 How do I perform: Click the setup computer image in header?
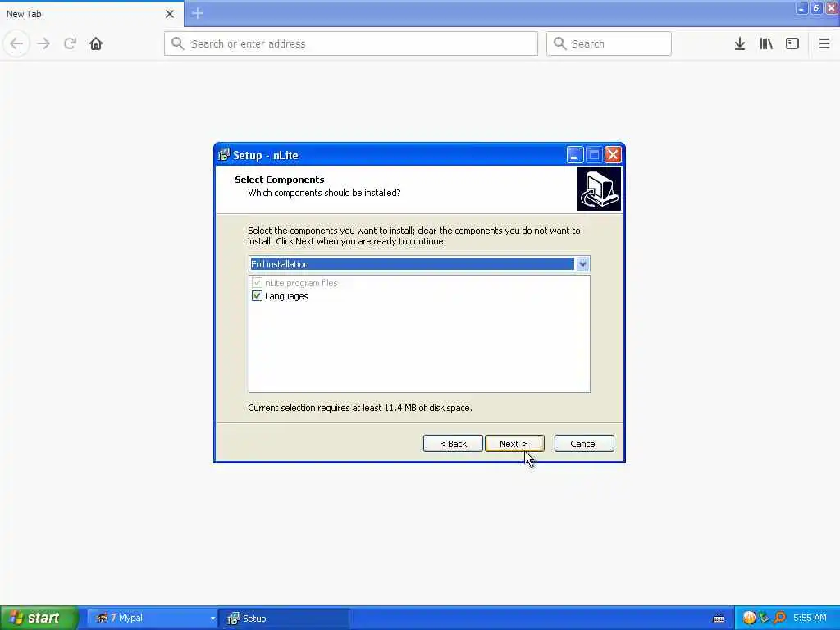(x=599, y=189)
